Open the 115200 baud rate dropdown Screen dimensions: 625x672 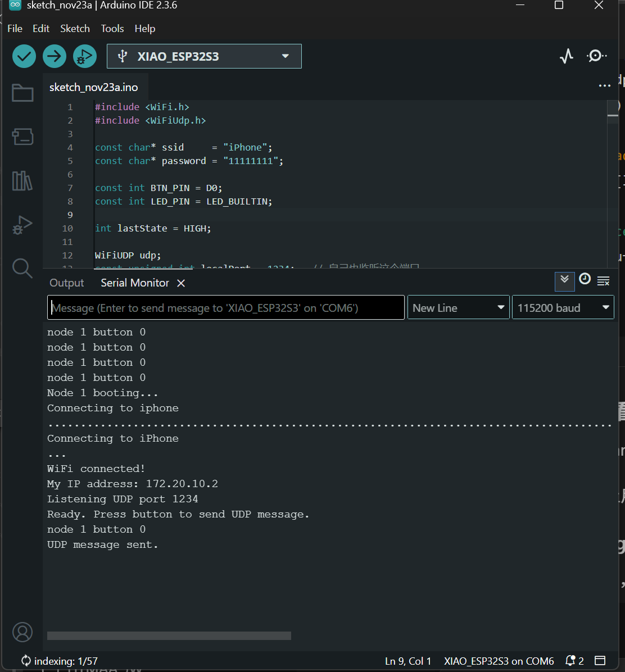(563, 308)
